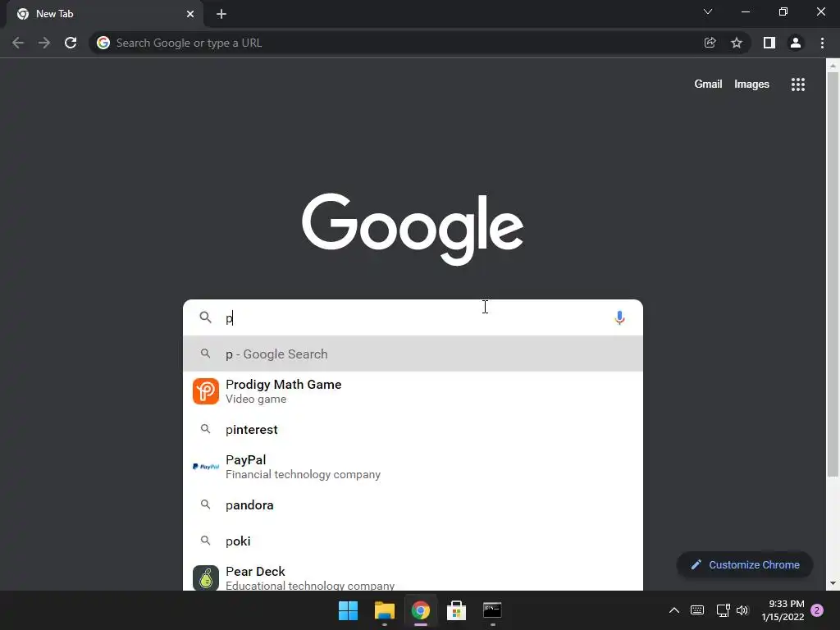Click the Google icon in address bar

pos(103,43)
